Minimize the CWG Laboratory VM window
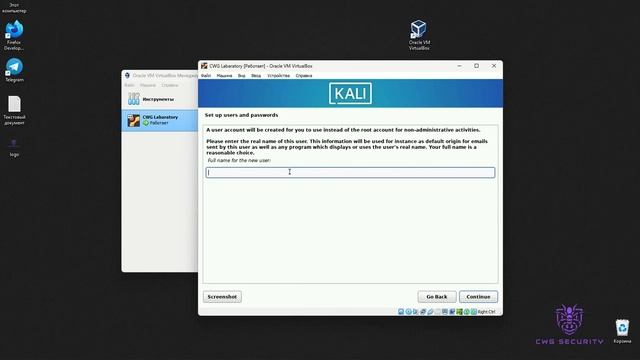The height and width of the screenshot is (360, 640). 459,66
